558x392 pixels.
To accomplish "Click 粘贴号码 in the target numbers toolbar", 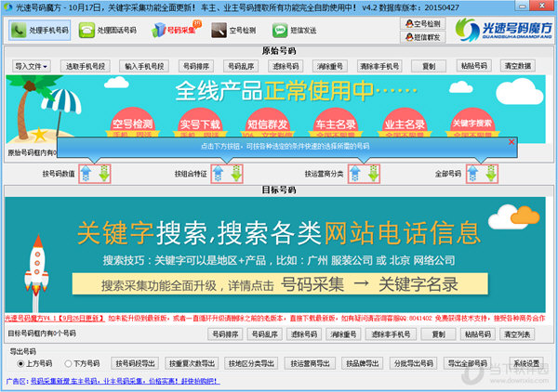I will tap(478, 334).
